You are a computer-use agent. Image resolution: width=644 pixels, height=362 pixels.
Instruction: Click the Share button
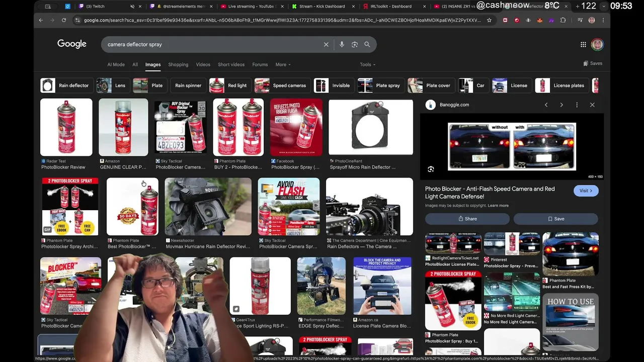467,219
